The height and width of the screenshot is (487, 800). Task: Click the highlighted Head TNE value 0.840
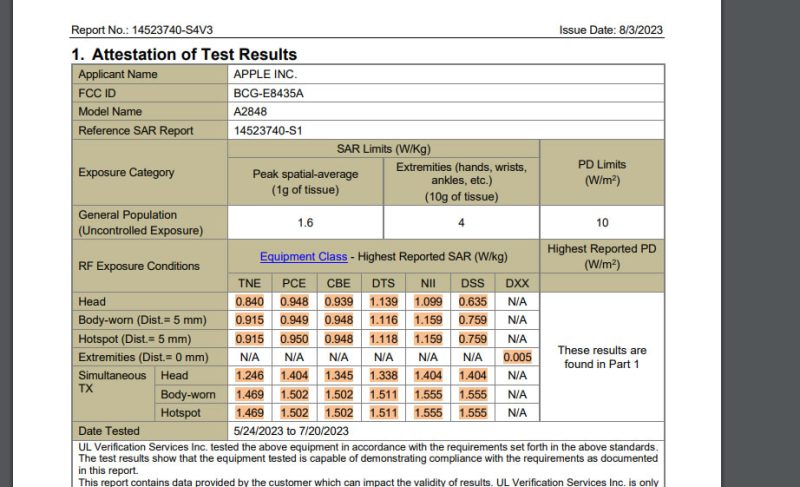point(250,302)
